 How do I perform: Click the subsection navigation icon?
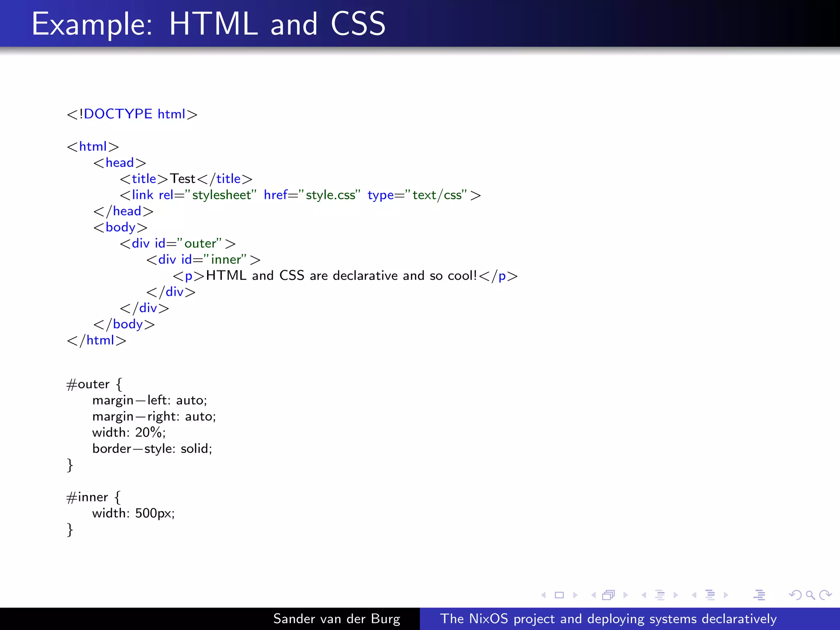(x=660, y=595)
